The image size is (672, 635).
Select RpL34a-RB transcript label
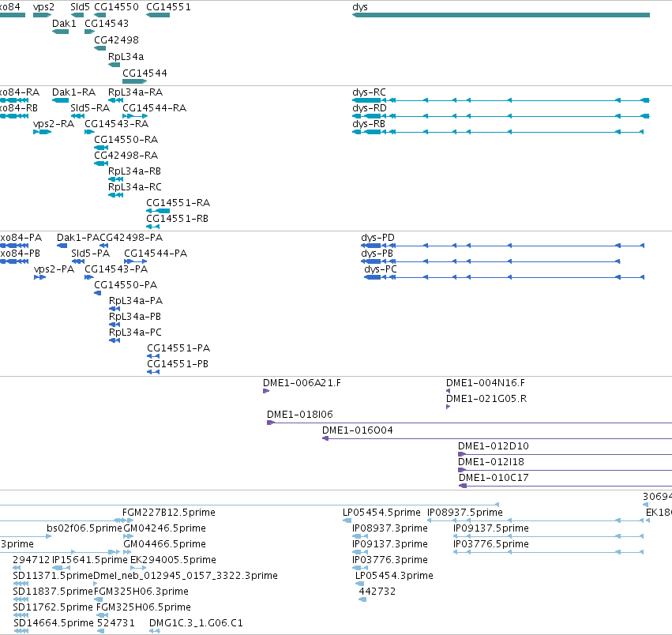(x=134, y=171)
